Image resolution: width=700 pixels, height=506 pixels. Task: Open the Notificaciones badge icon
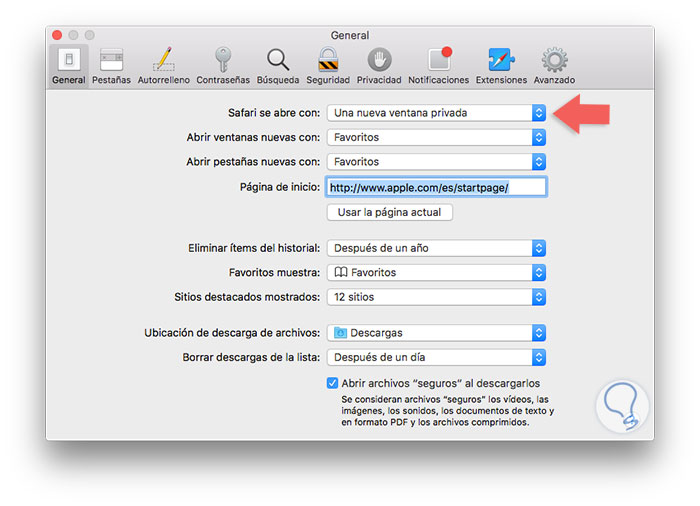pos(440,59)
